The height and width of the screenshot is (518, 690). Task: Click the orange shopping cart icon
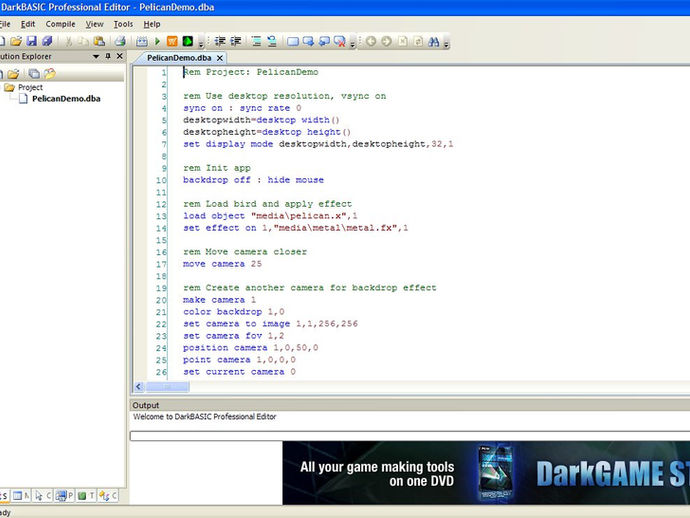172,41
